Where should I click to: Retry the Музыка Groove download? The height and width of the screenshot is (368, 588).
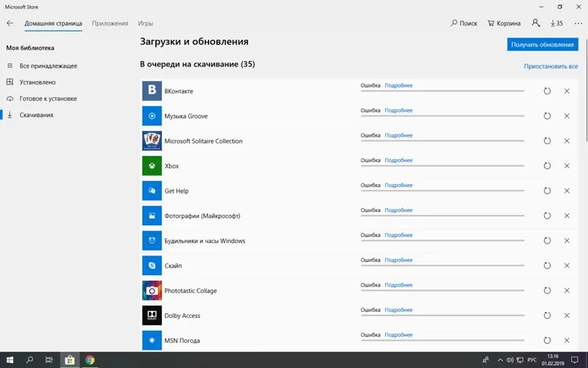[x=547, y=116]
